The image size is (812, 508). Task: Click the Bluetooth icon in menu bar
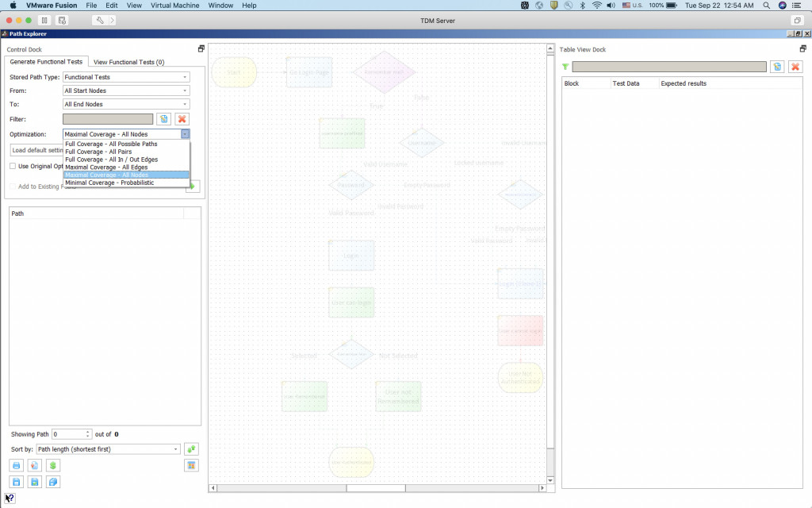pos(582,6)
